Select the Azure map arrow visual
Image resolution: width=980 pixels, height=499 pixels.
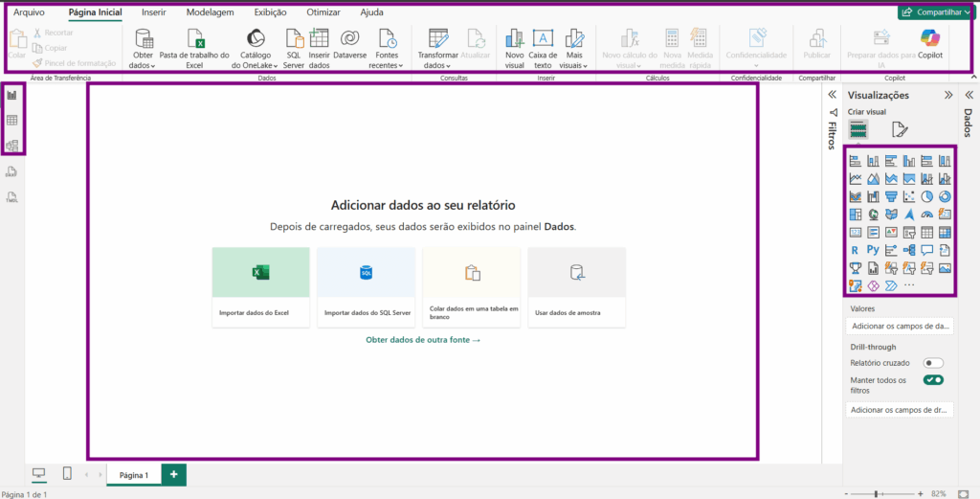click(x=909, y=215)
